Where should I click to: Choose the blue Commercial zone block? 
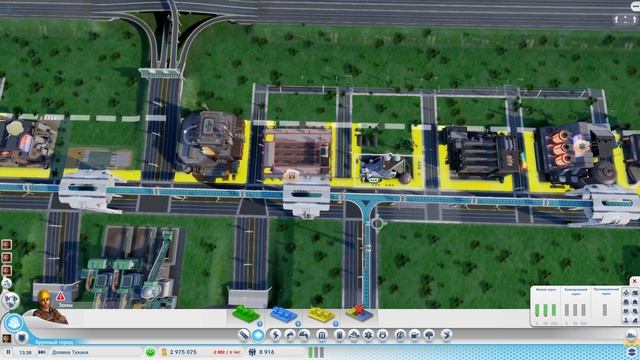coord(284,314)
